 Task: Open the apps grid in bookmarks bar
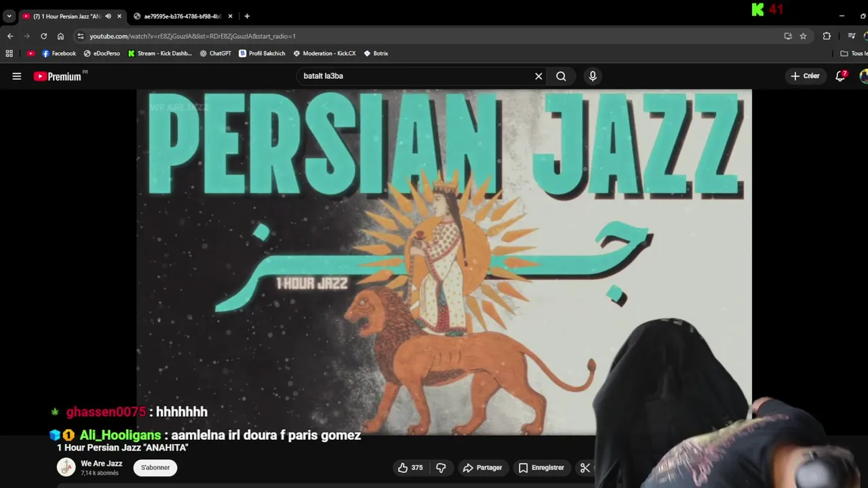(x=9, y=54)
